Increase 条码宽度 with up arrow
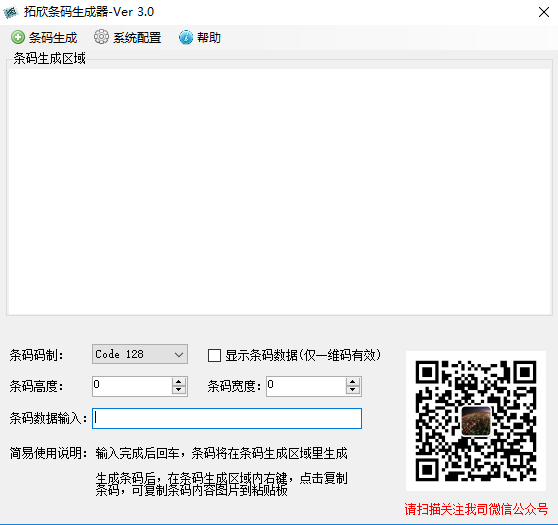 click(353, 382)
